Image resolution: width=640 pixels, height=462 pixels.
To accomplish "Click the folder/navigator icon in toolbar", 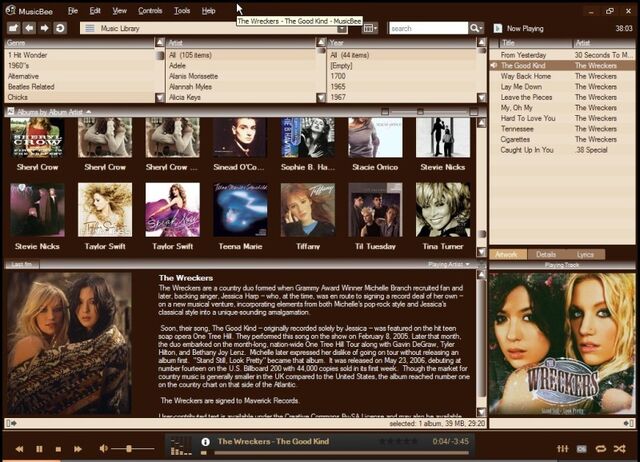I will pyautogui.click(x=13, y=28).
